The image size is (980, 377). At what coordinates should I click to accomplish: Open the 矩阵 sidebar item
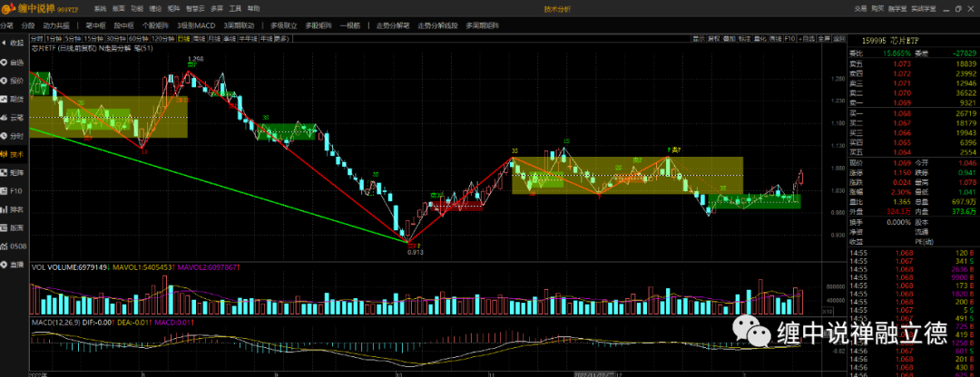tap(13, 172)
